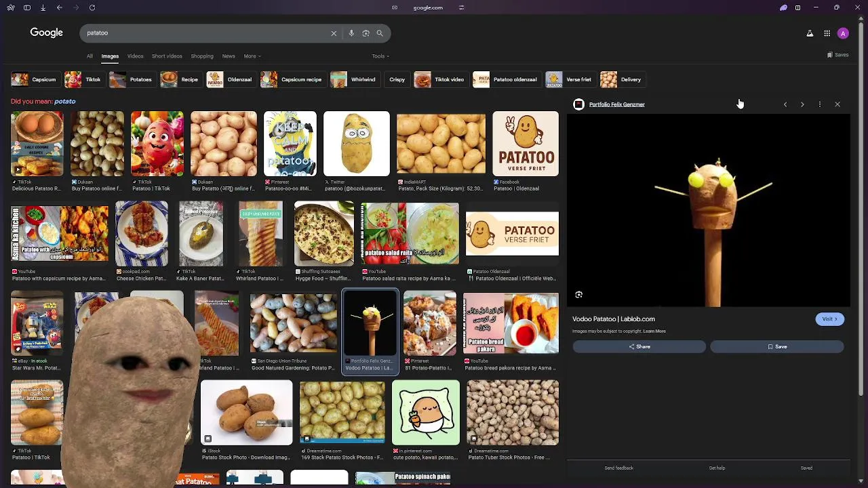Click the 'potato' spelling suggestion
Image resolution: width=868 pixels, height=488 pixels.
[x=65, y=101]
